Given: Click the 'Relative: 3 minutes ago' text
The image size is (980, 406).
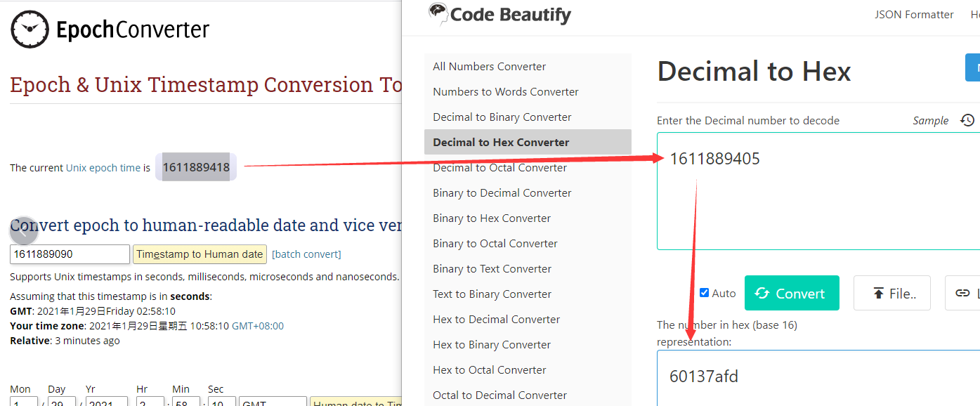Looking at the screenshot, I should (x=65, y=341).
